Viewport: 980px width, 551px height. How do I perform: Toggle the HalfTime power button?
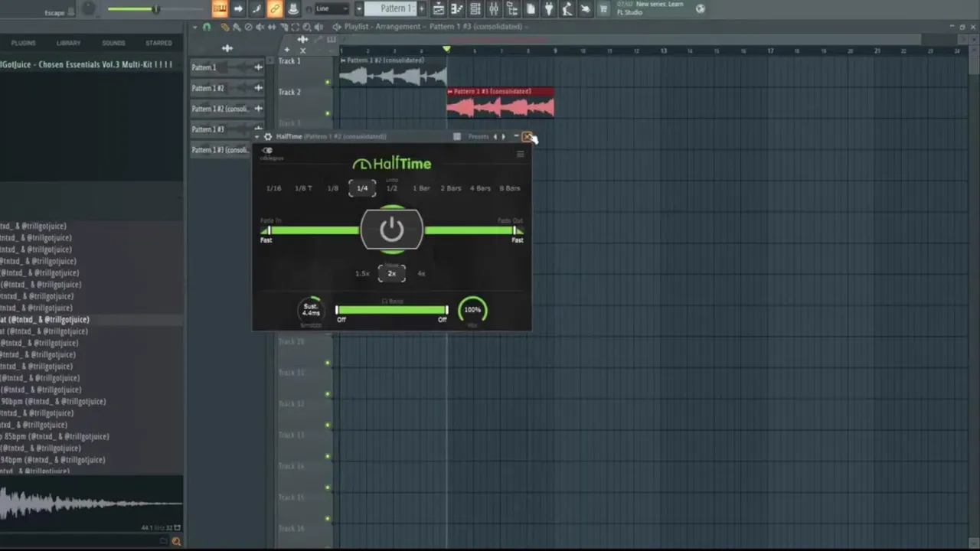tap(391, 229)
